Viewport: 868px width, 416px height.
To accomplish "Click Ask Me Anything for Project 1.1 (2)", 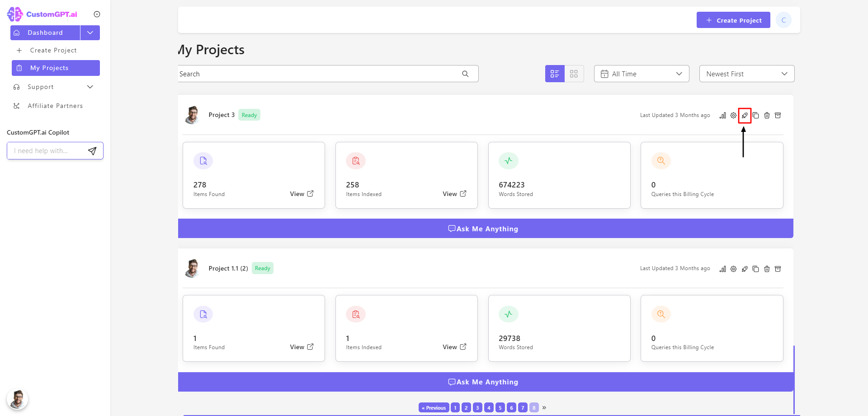I will [x=486, y=382].
